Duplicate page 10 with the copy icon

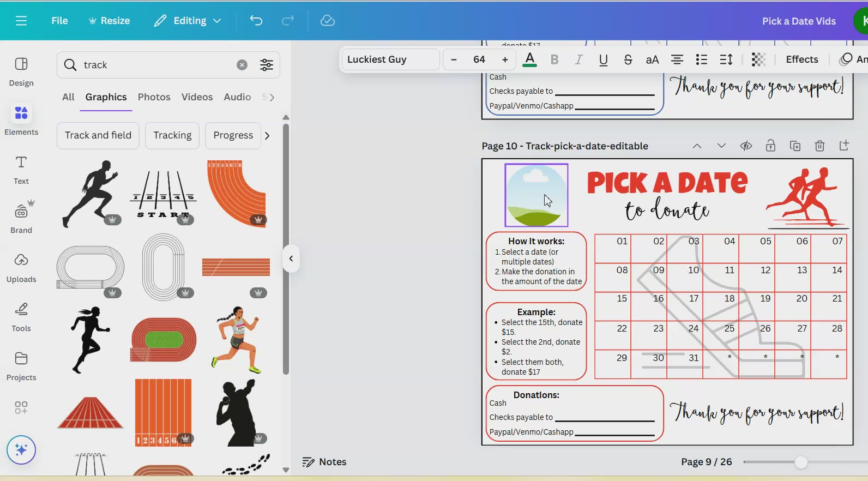click(795, 146)
